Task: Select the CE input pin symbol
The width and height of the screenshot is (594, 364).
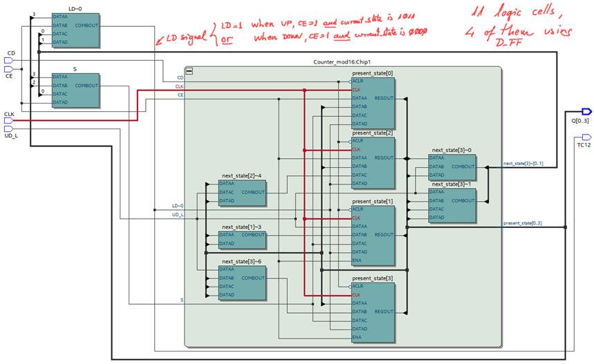Action: pyautogui.click(x=8, y=69)
